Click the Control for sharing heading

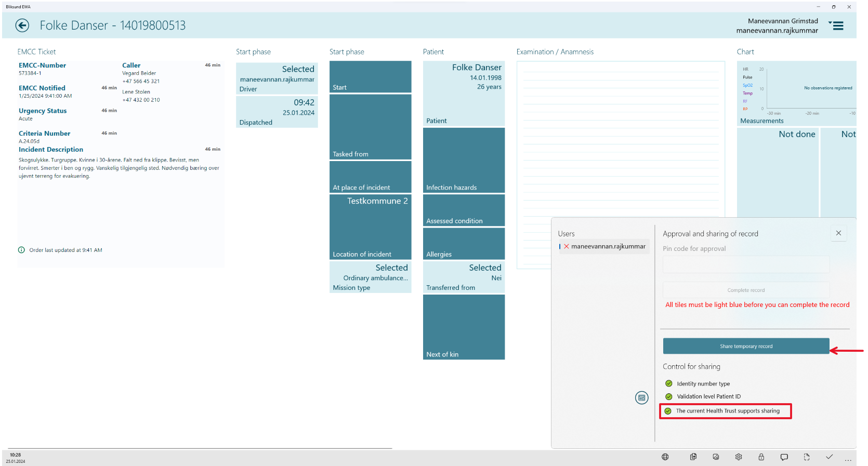point(691,367)
